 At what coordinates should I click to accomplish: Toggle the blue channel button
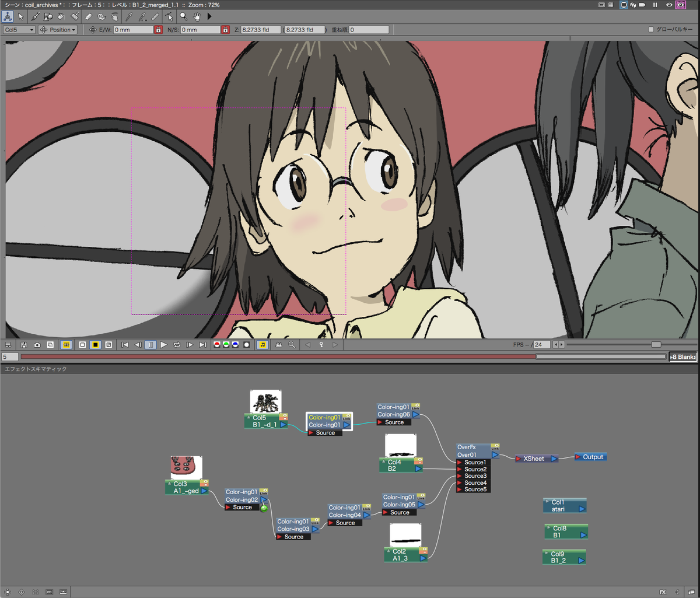pos(235,345)
